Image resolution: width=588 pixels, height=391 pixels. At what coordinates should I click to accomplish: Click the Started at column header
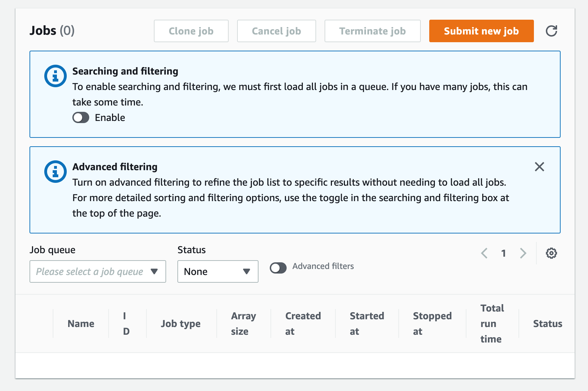367,323
